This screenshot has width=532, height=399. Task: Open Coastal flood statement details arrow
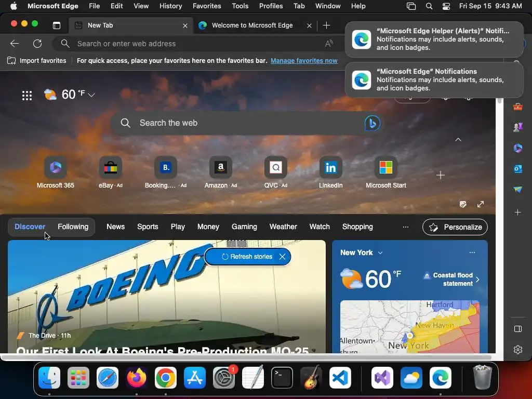click(x=478, y=280)
